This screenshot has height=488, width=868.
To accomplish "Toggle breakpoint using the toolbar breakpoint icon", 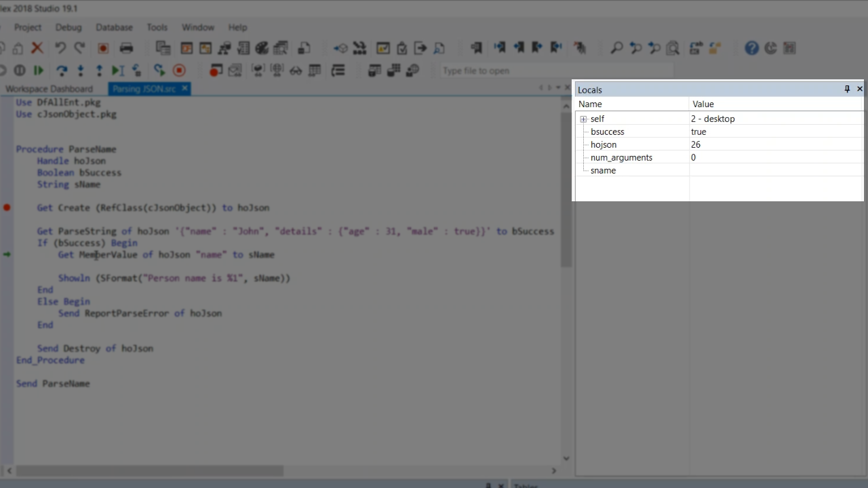I will [216, 70].
